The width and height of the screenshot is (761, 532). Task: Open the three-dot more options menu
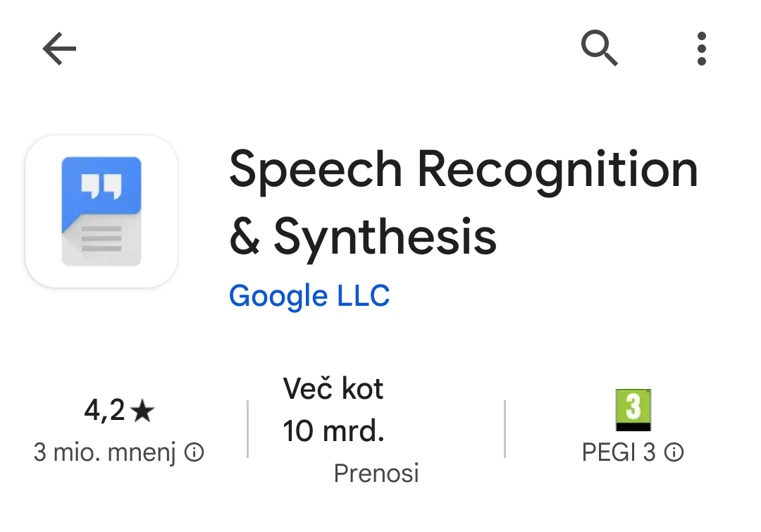pos(701,49)
